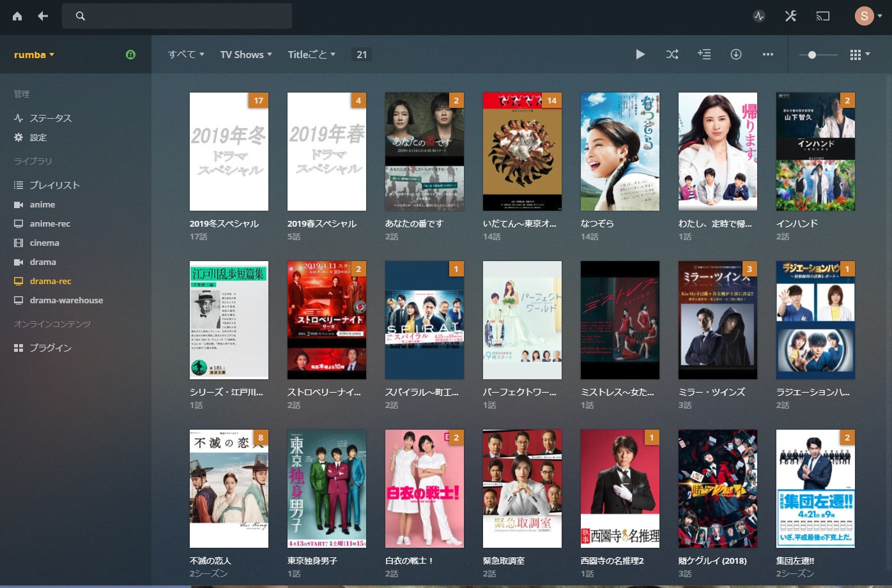
Task: Click the プレイリスト list icon
Action: pos(19,185)
